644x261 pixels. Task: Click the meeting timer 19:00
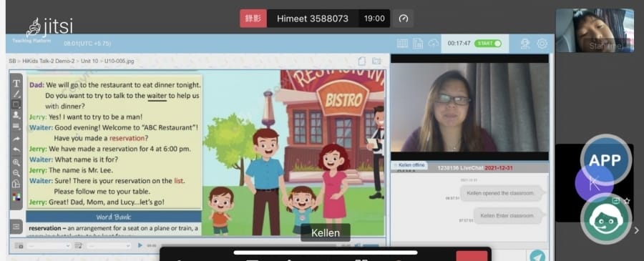pyautogui.click(x=374, y=19)
